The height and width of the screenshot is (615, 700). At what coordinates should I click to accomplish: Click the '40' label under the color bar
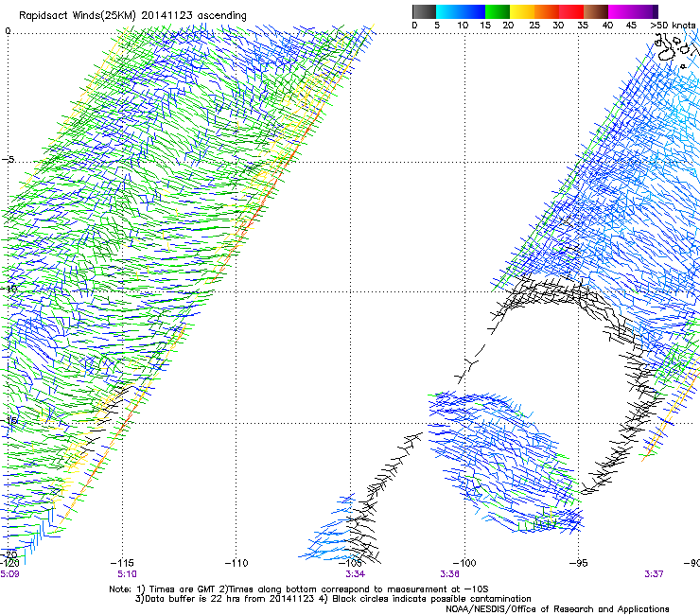coord(607,25)
